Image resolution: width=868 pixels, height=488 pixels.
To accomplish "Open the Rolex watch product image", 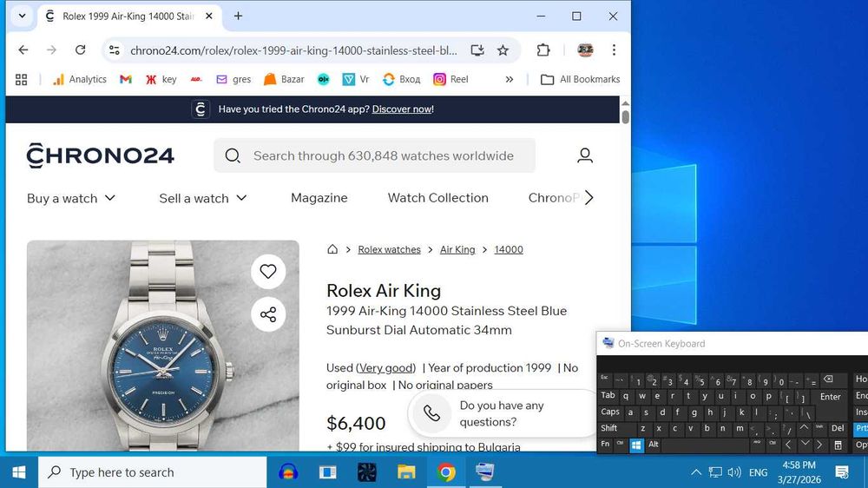I will coord(163,346).
